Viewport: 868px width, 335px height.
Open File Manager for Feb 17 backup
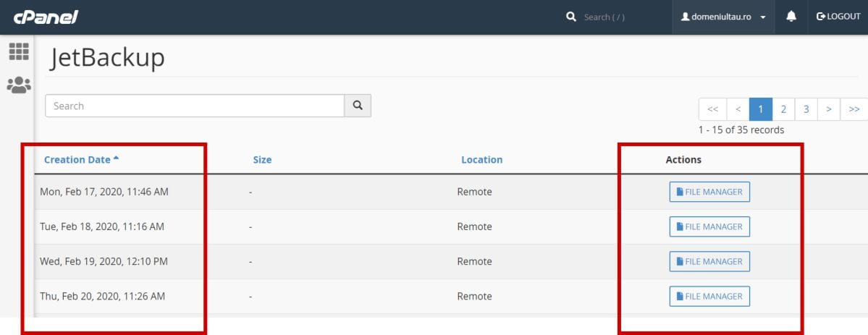(x=709, y=192)
